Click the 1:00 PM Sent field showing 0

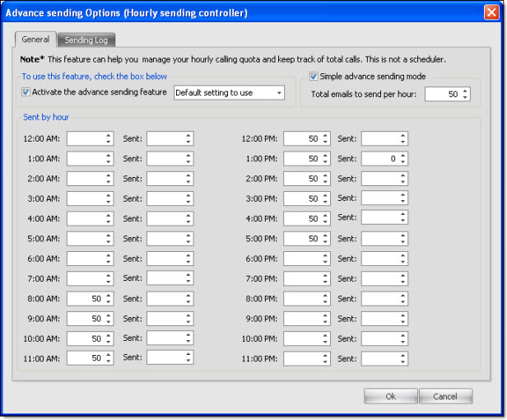384,159
